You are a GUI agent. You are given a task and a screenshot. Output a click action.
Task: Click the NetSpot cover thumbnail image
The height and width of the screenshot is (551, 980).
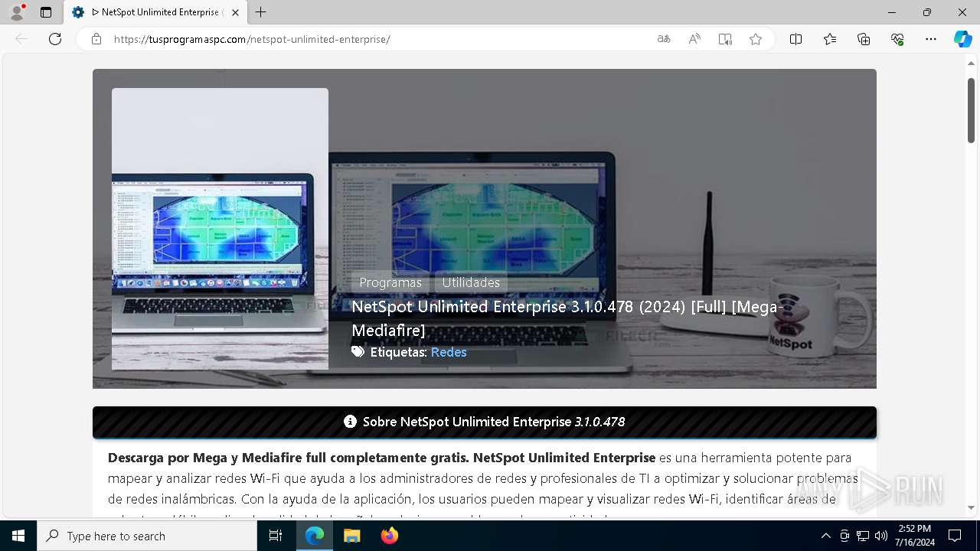tap(220, 229)
